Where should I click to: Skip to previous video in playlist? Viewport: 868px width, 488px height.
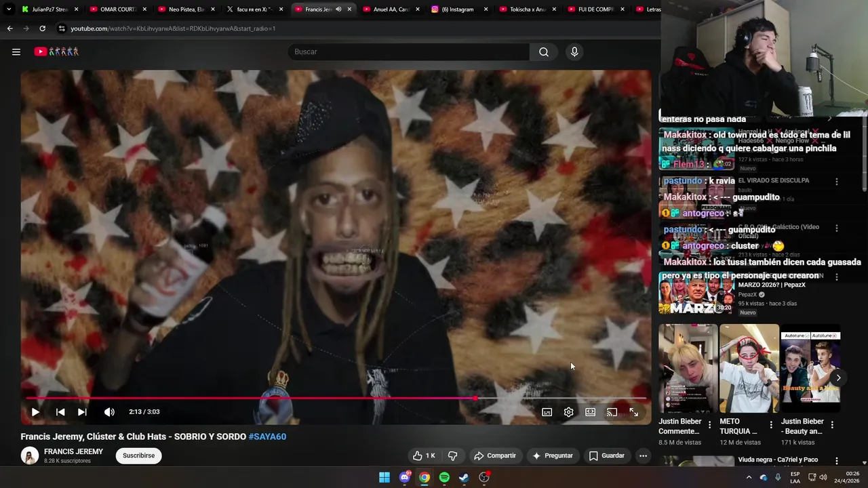(60, 412)
